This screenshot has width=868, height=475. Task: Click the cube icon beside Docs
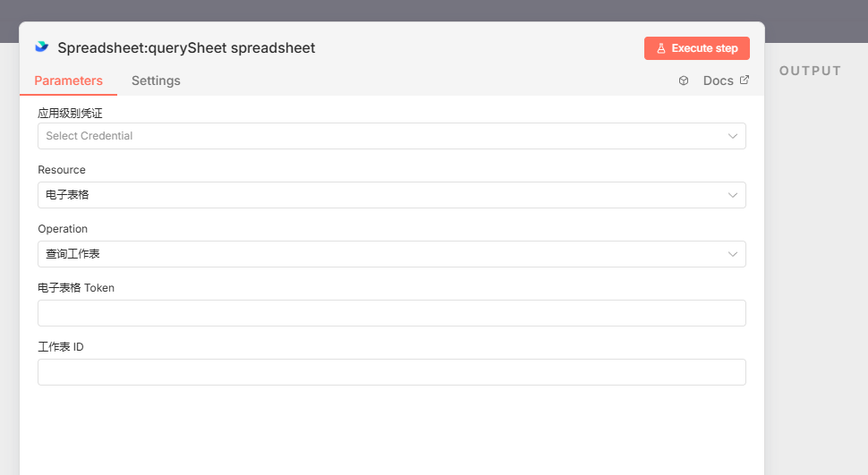tap(684, 81)
